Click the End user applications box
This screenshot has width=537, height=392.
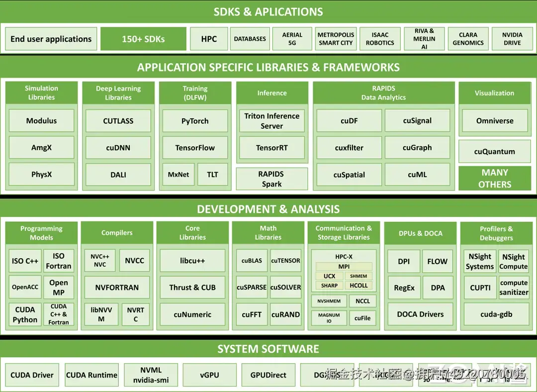click(50, 38)
